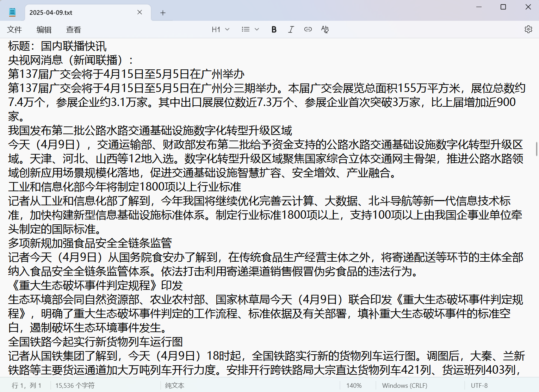Viewport: 539px width, 392px height.
Task: Close the 2025-04-09.txt tab
Action: (140, 12)
